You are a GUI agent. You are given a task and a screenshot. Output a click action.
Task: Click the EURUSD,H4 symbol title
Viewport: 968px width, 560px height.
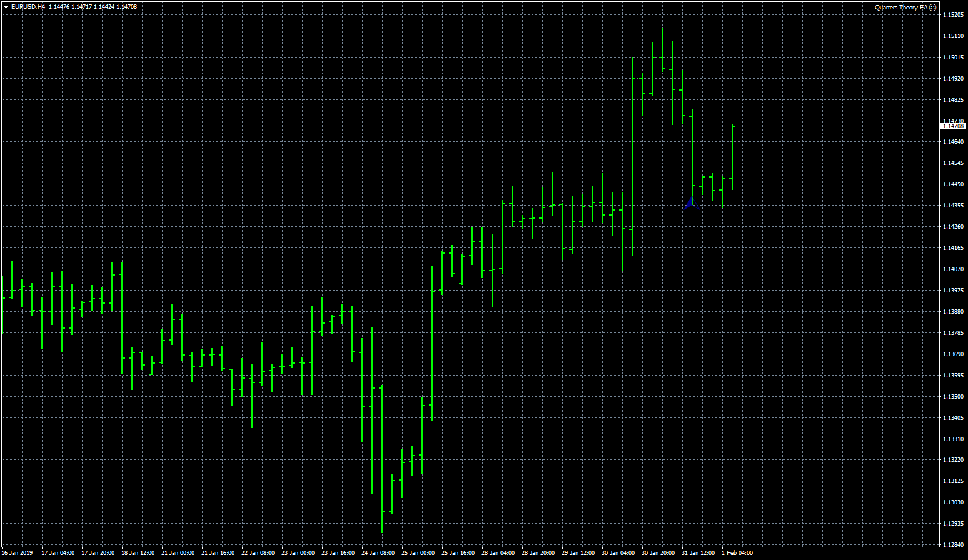pos(28,7)
